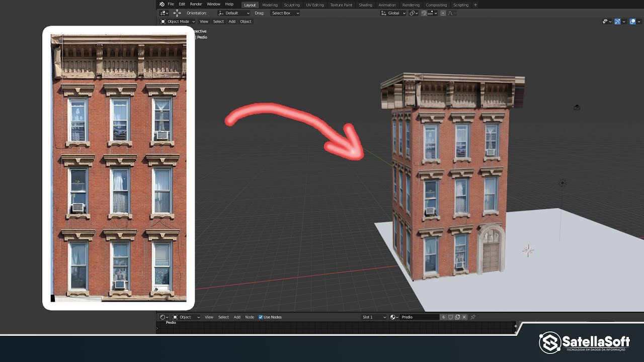Open the Global transform orientation dropdown

point(393,13)
